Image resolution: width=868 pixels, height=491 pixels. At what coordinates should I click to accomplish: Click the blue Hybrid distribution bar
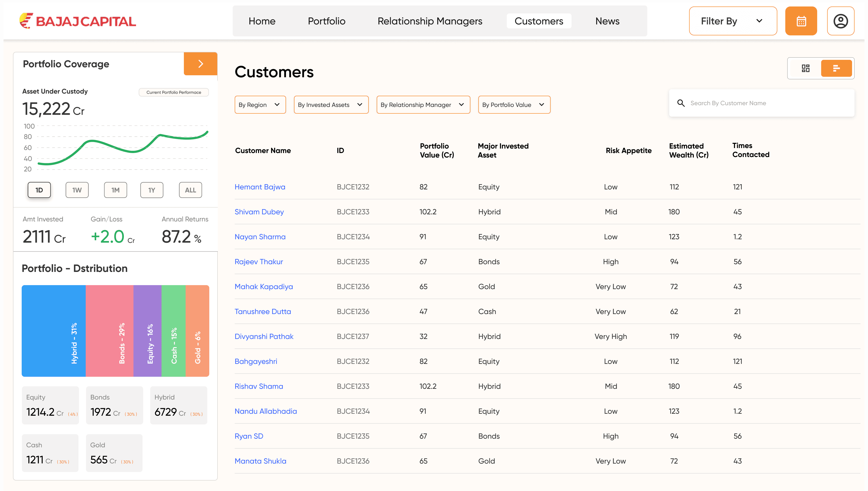pyautogui.click(x=53, y=330)
